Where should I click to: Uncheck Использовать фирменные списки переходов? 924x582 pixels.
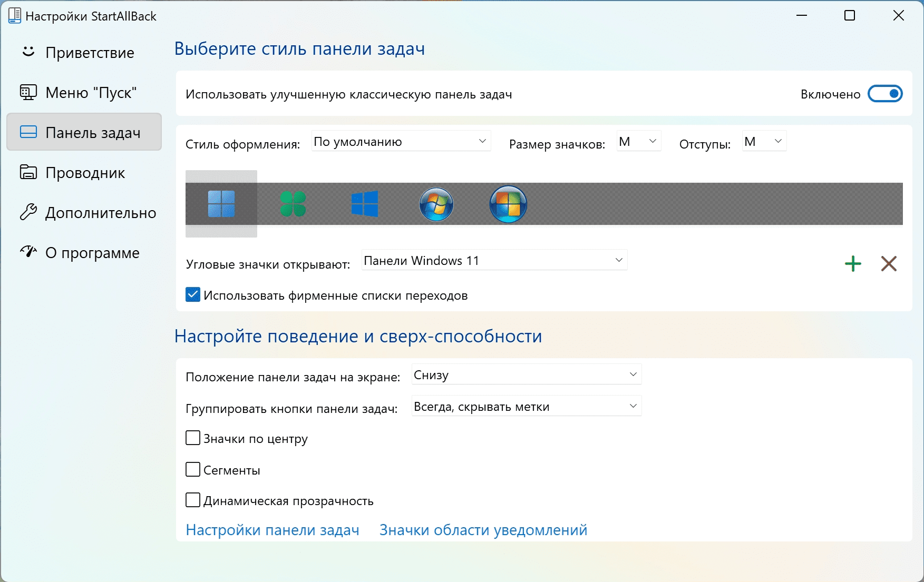tap(193, 295)
